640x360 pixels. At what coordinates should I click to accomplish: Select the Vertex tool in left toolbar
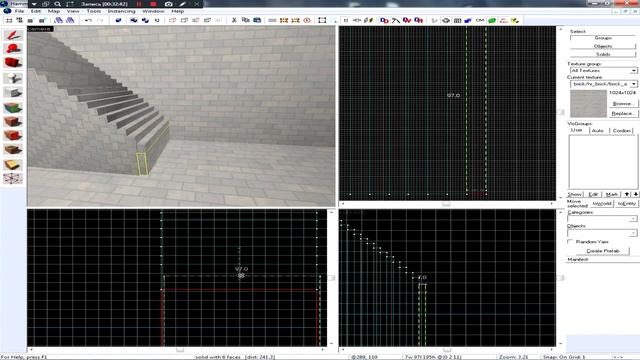click(13, 178)
